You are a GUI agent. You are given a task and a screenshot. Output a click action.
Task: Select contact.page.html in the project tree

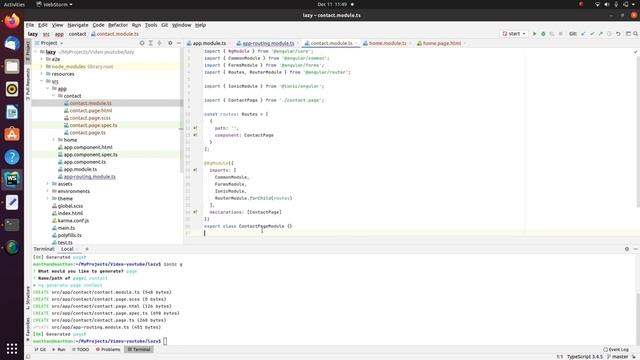90,111
